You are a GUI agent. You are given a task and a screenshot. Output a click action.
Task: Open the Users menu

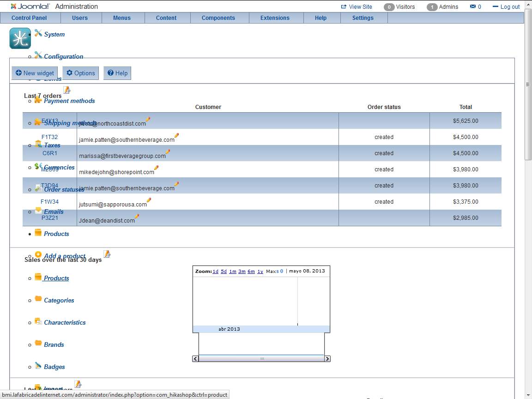coord(80,18)
